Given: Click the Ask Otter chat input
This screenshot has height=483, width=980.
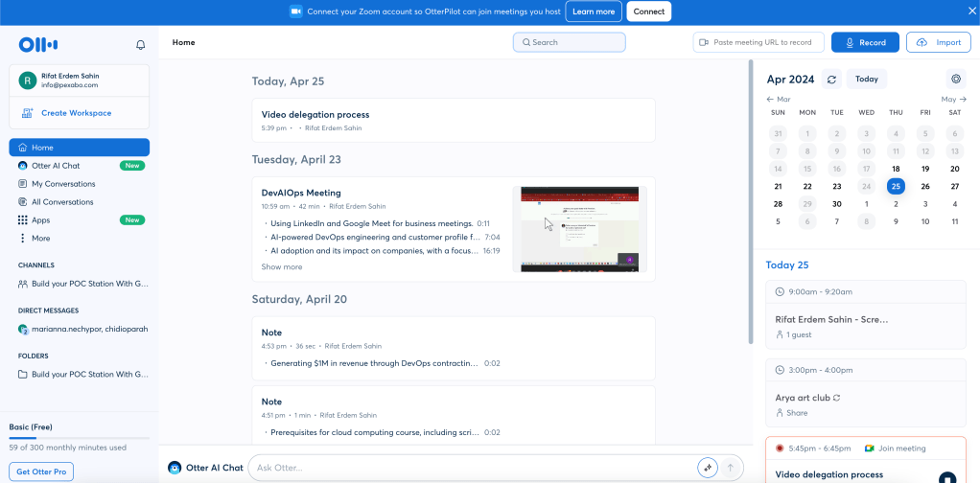Looking at the screenshot, I should click(472, 468).
